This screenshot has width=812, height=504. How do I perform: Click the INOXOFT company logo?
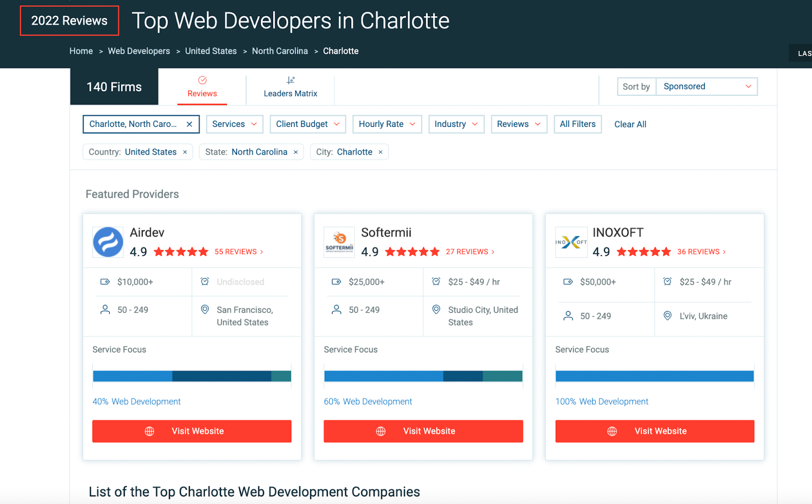coord(571,242)
